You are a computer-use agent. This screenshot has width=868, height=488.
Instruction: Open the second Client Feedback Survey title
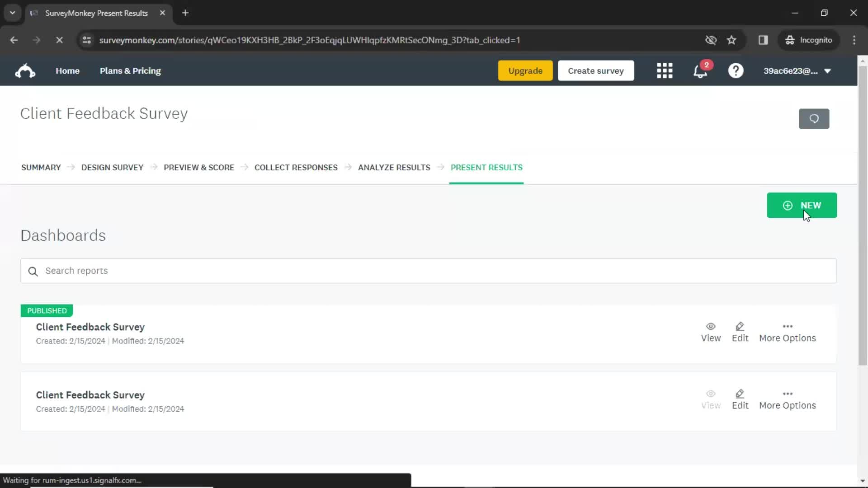(x=90, y=395)
